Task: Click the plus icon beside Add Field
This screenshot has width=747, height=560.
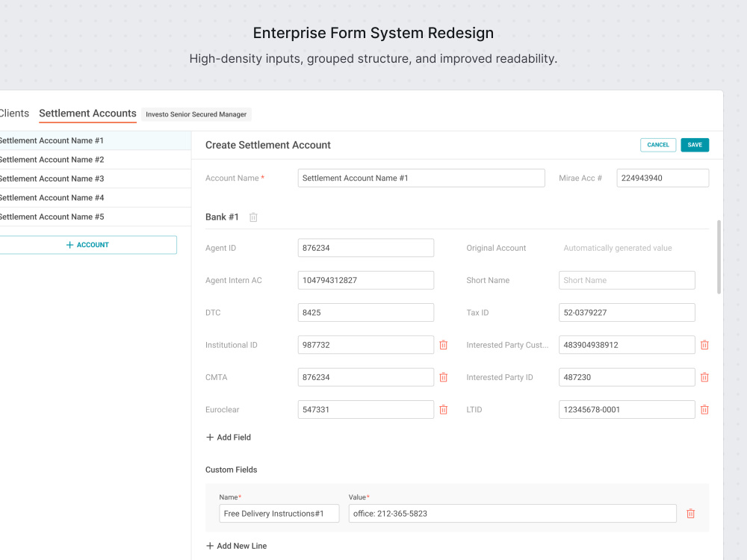Action: coord(210,437)
